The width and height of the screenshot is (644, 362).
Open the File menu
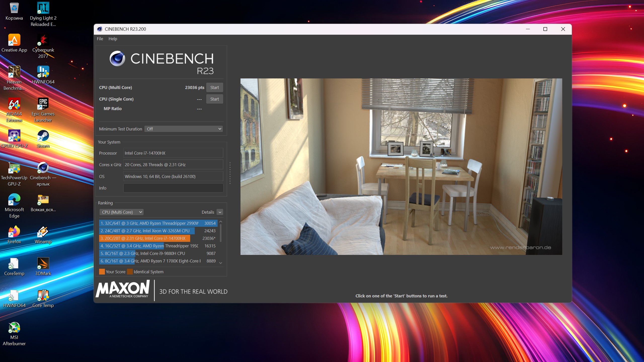(100, 39)
